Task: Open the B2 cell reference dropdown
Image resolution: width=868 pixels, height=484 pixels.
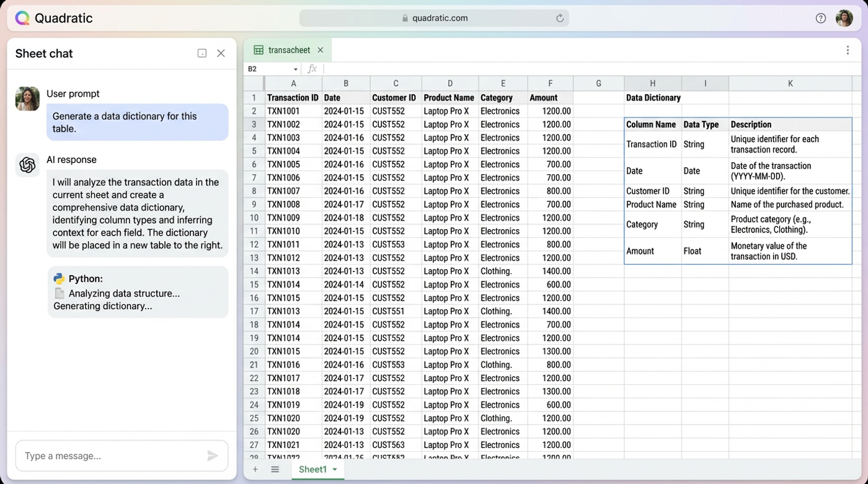Action: click(x=296, y=69)
